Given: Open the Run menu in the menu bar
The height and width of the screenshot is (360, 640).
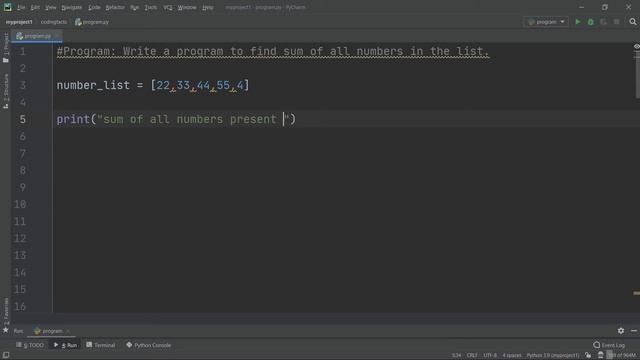Looking at the screenshot, I should [135, 7].
